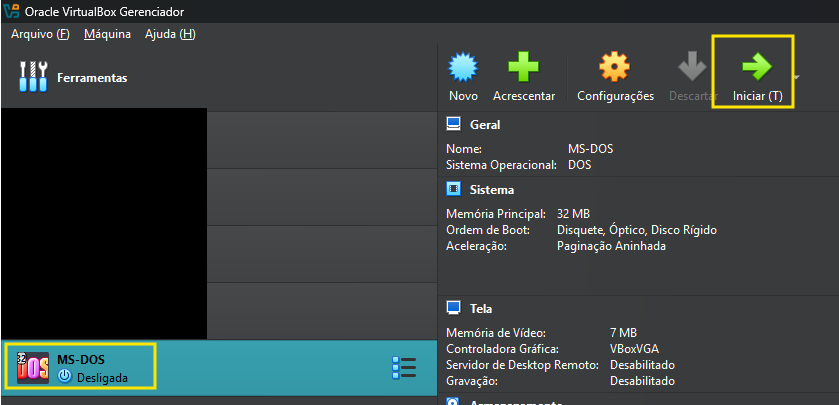Open the MS-DOS machine tools list icon
839x405 pixels.
(x=404, y=368)
